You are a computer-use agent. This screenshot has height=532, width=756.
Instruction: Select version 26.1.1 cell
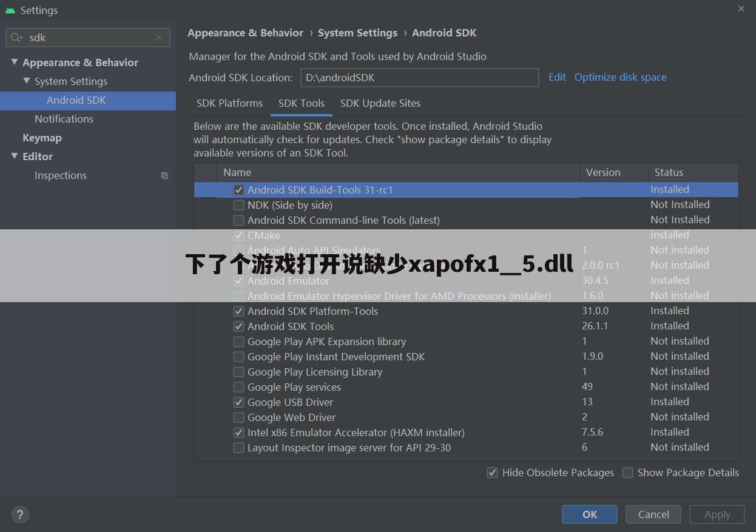pyautogui.click(x=595, y=326)
